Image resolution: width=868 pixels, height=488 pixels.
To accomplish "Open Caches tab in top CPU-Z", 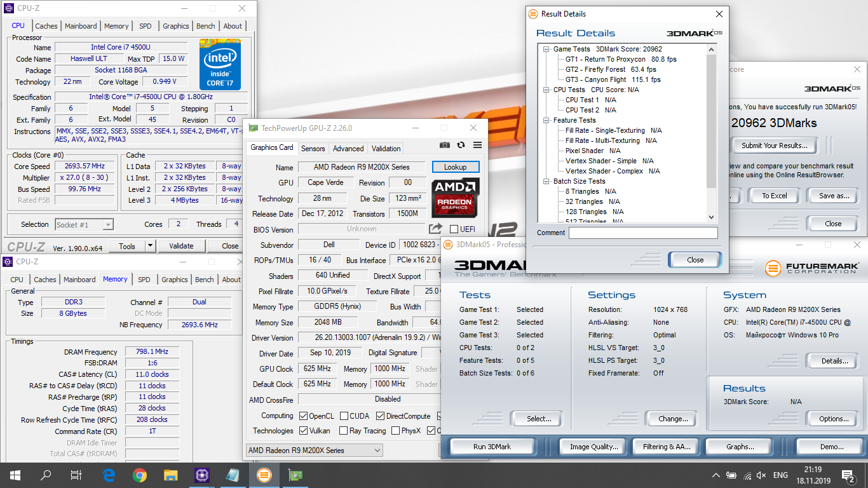I will (x=46, y=26).
